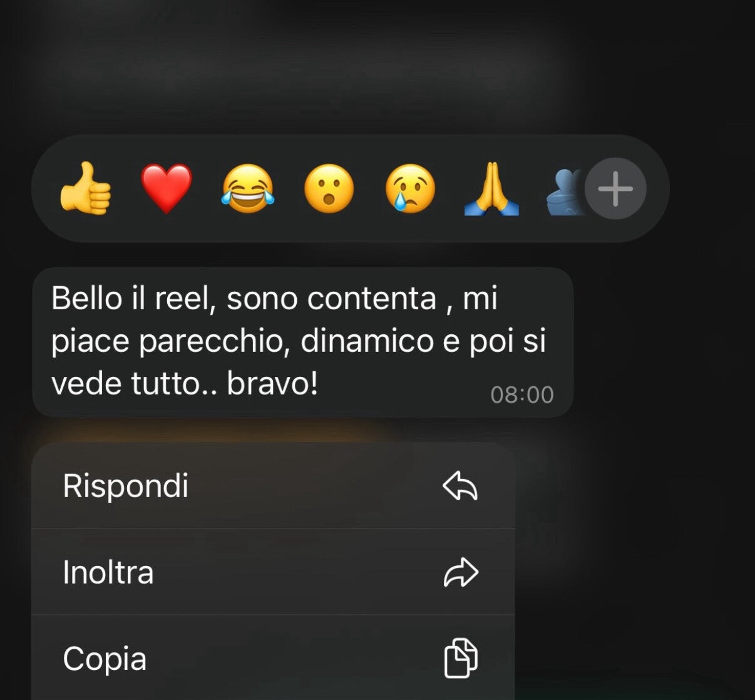The width and height of the screenshot is (755, 700).
Task: Tap the blurred area right of message bubble
Action: 664,342
